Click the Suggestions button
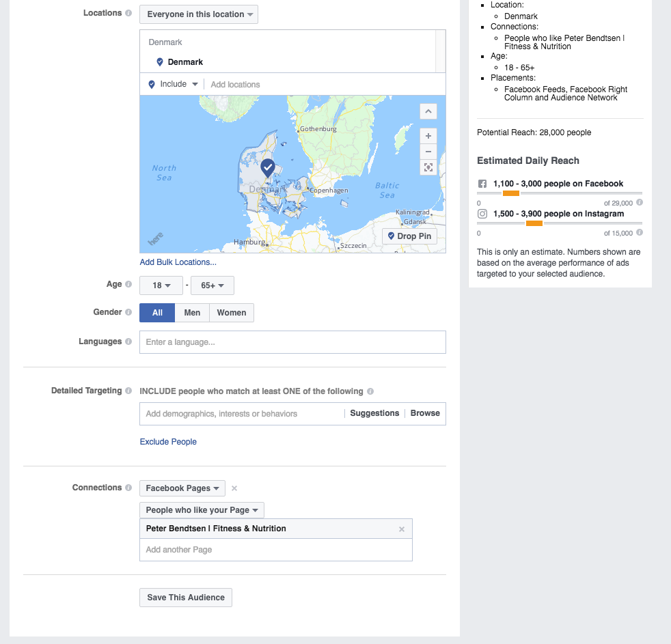The width and height of the screenshot is (671, 644). [x=374, y=413]
